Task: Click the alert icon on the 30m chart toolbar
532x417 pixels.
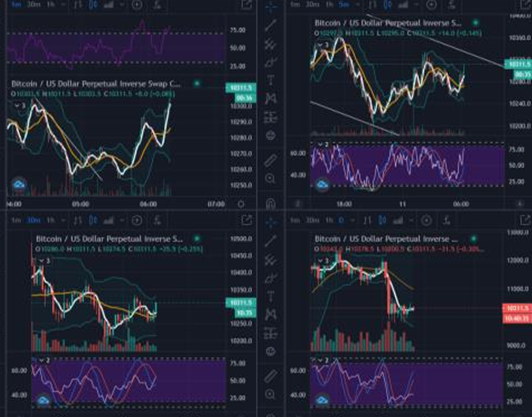Action: pos(137,221)
